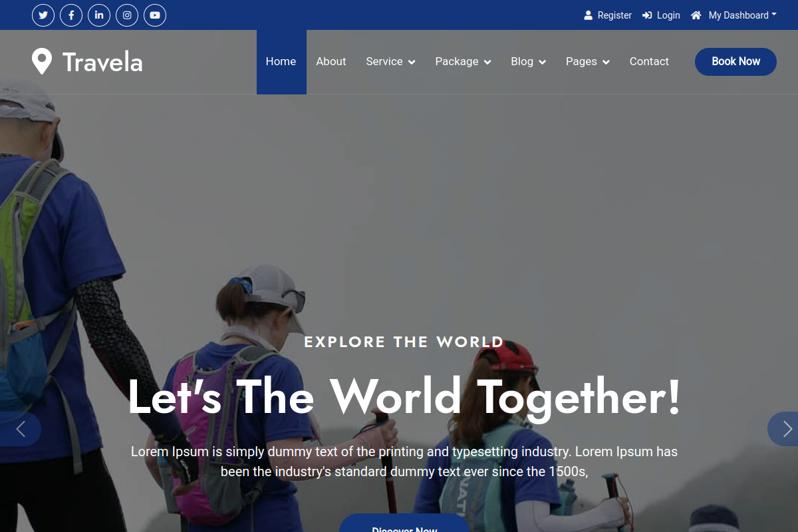This screenshot has height=532, width=798.
Task: Click the previous slide arrow
Action: coord(21,429)
